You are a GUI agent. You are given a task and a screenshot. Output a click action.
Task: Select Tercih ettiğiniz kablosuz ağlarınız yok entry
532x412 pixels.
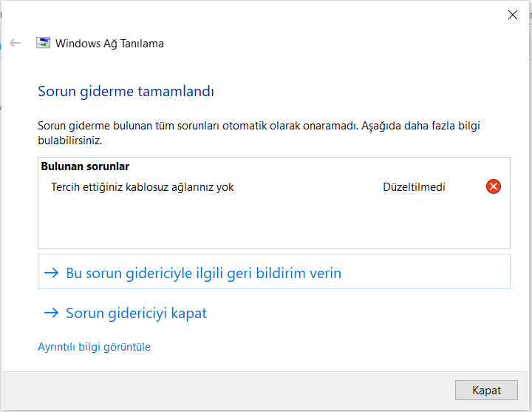pos(142,187)
